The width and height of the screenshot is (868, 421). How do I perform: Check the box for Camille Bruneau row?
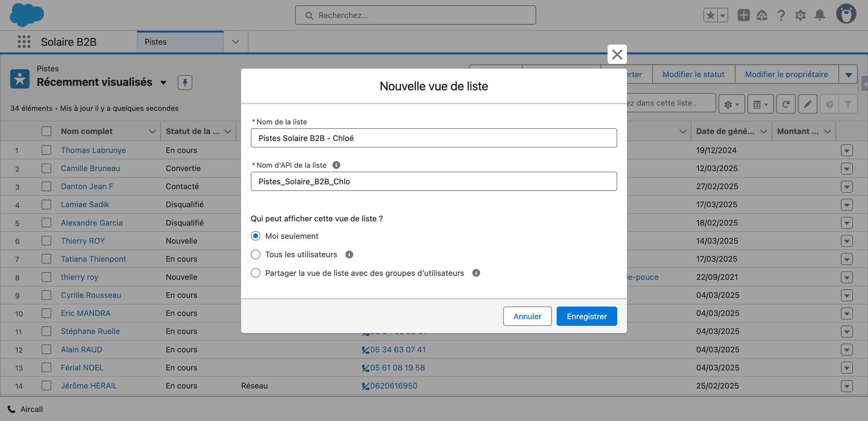click(46, 168)
